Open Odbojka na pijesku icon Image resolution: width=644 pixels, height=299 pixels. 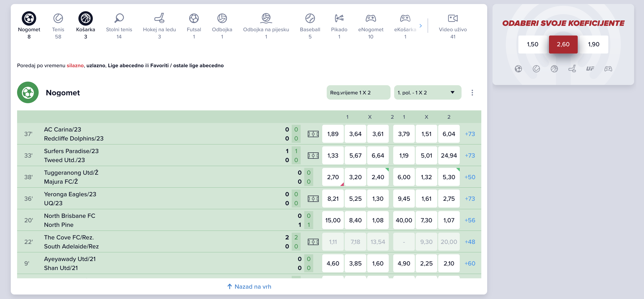coord(266,18)
